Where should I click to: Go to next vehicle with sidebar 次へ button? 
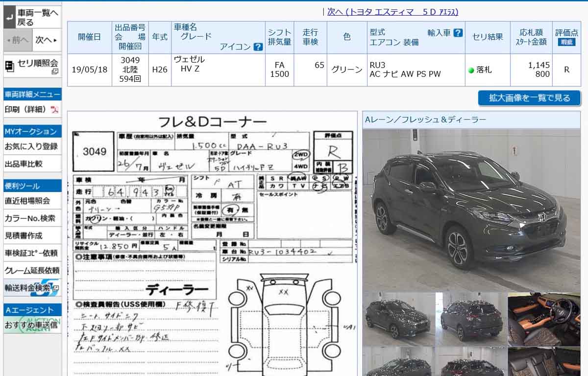pyautogui.click(x=47, y=40)
